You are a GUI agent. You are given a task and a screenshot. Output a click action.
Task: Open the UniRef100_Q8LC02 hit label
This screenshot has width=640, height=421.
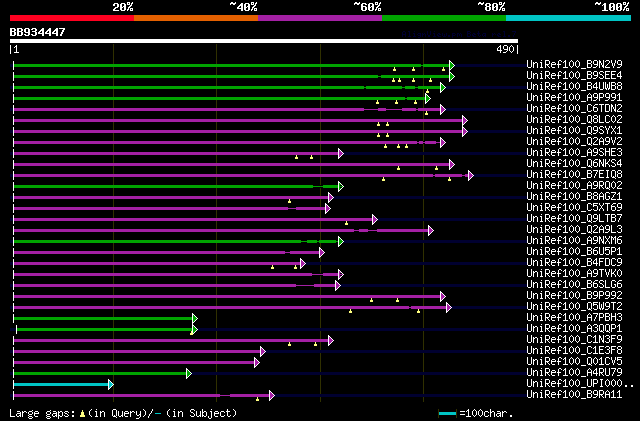coord(574,119)
